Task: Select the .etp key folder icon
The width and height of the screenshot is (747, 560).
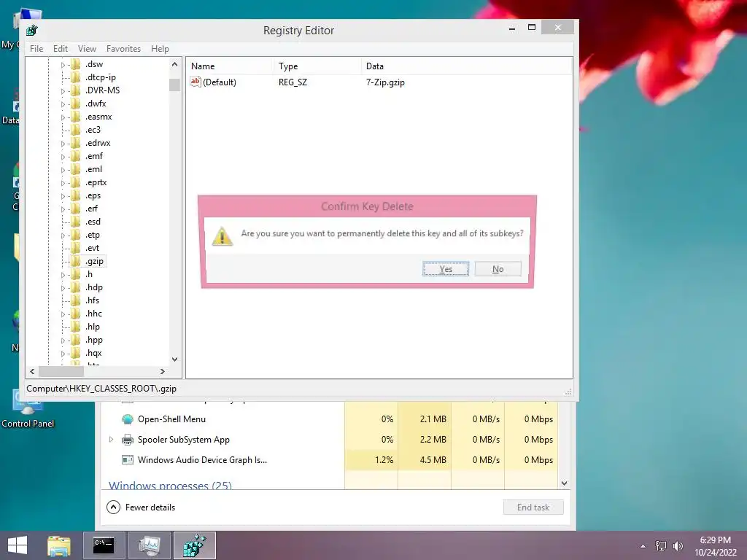Action: click(75, 235)
